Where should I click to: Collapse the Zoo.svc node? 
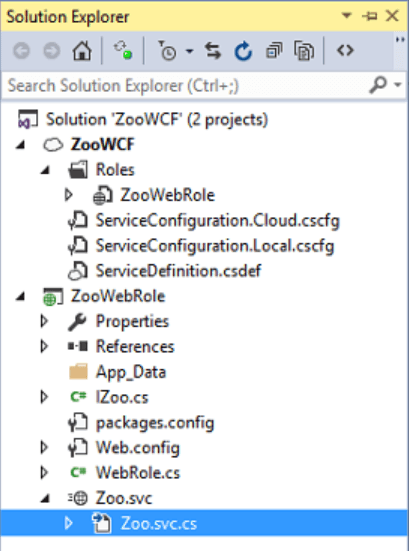point(45,498)
